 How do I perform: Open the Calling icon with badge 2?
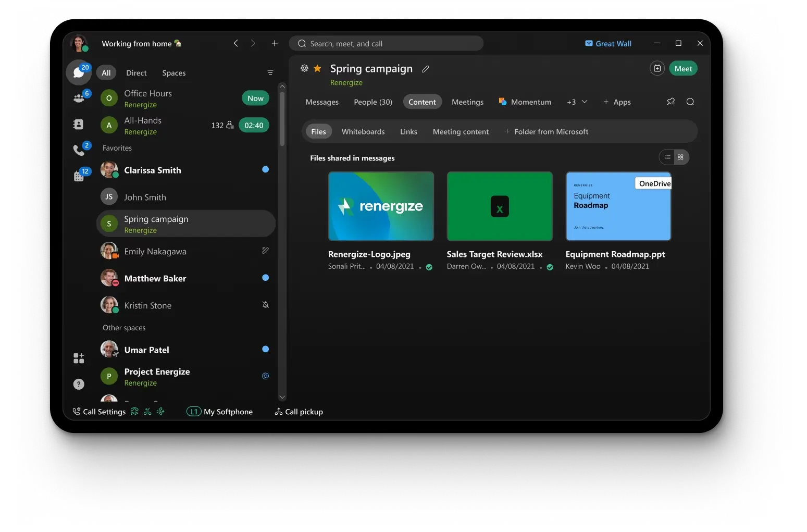click(79, 150)
